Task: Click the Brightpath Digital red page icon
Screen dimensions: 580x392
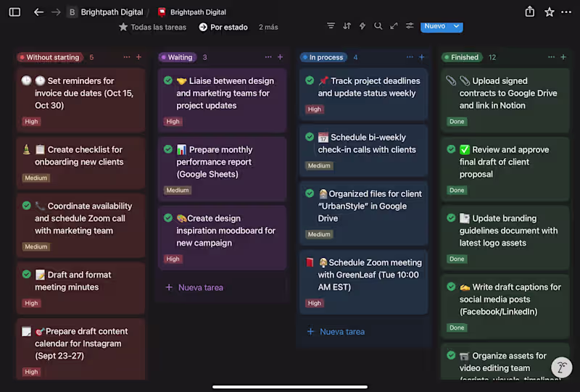Action: coord(162,12)
